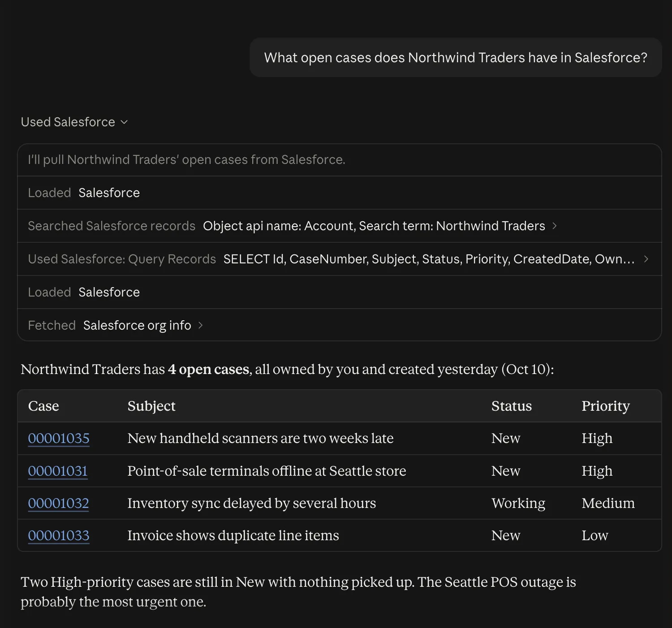The height and width of the screenshot is (628, 672).
Task: Click the Subject column header
Action: tap(151, 406)
